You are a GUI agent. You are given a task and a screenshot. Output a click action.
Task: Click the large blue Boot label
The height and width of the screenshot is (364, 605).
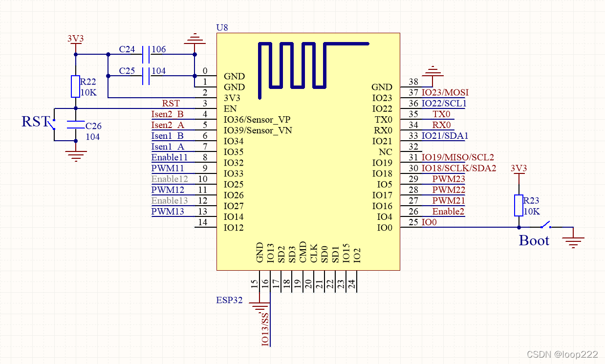[x=534, y=240]
